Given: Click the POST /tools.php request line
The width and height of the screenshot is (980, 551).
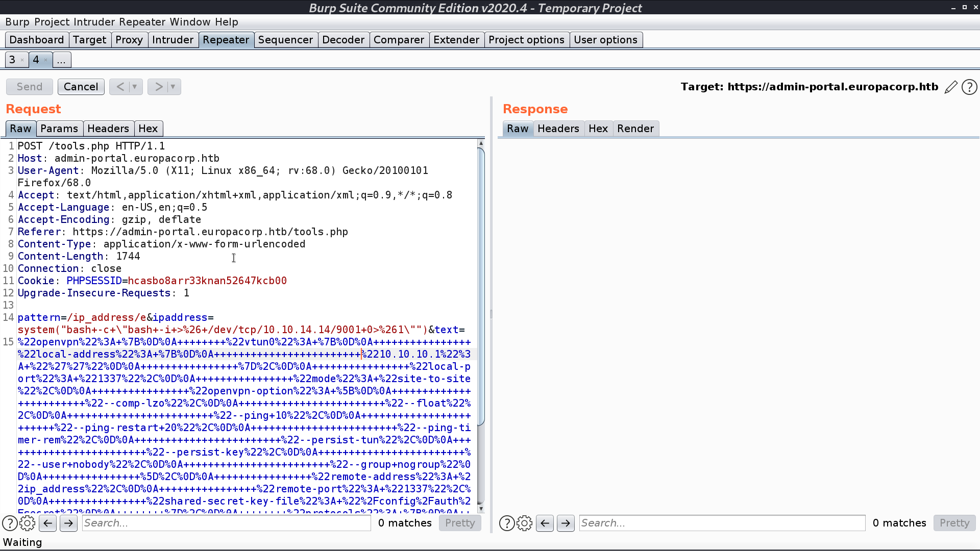Looking at the screenshot, I should (x=91, y=146).
